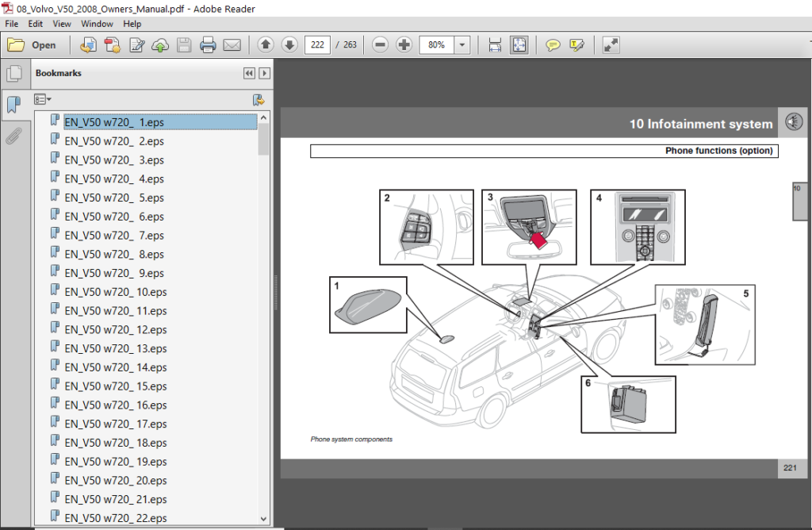Select bookmark EN_V50 w720_ 2.eps
Screen dimensions: 812x530
114,141
